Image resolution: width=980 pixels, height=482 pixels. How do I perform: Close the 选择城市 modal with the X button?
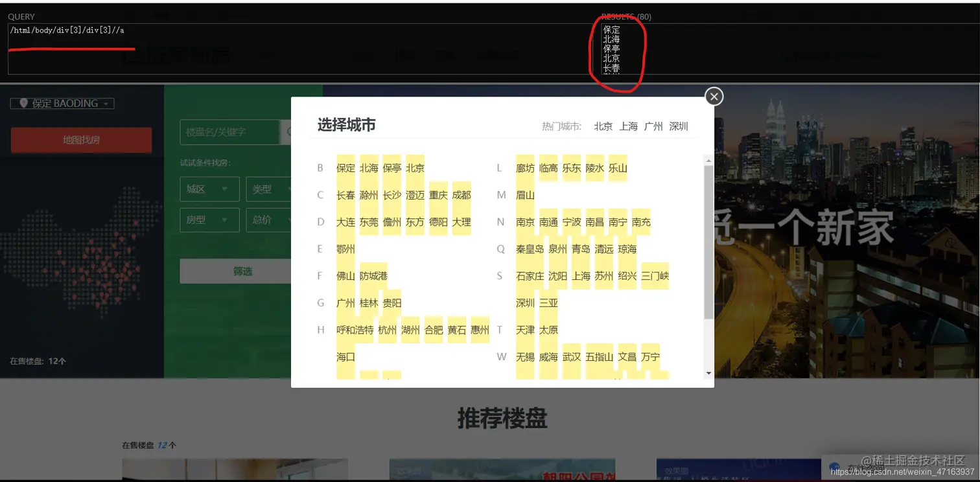coord(714,96)
